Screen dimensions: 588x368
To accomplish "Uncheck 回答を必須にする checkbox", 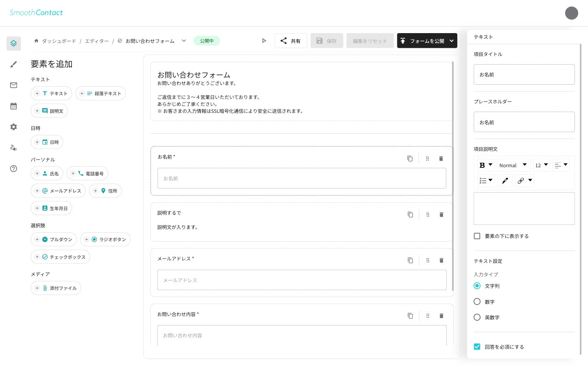I will coord(477,347).
